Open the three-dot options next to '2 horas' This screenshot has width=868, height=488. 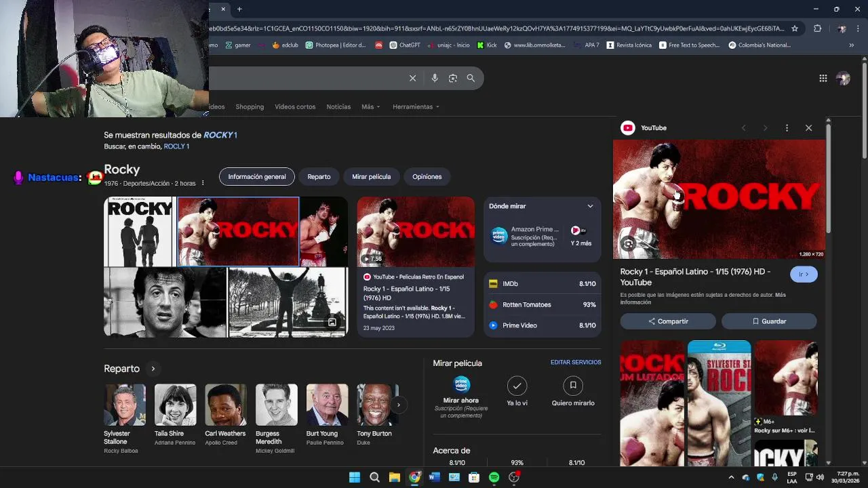pos(202,183)
